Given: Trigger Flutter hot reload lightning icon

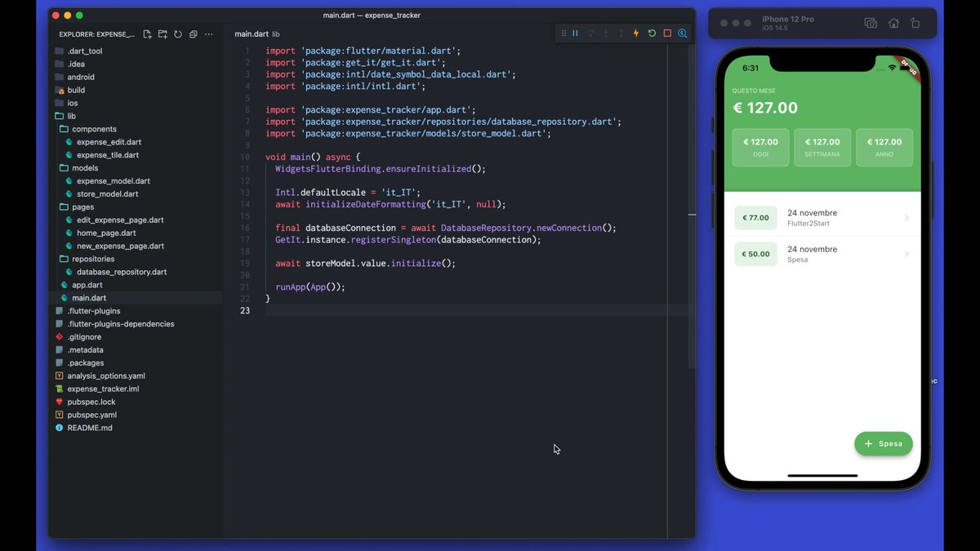Looking at the screenshot, I should pos(636,33).
